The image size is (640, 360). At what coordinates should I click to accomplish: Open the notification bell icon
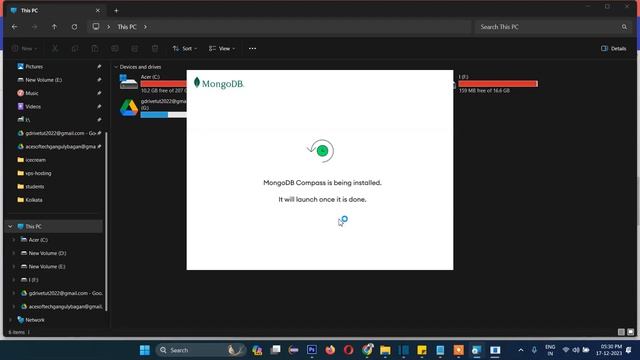(x=629, y=350)
